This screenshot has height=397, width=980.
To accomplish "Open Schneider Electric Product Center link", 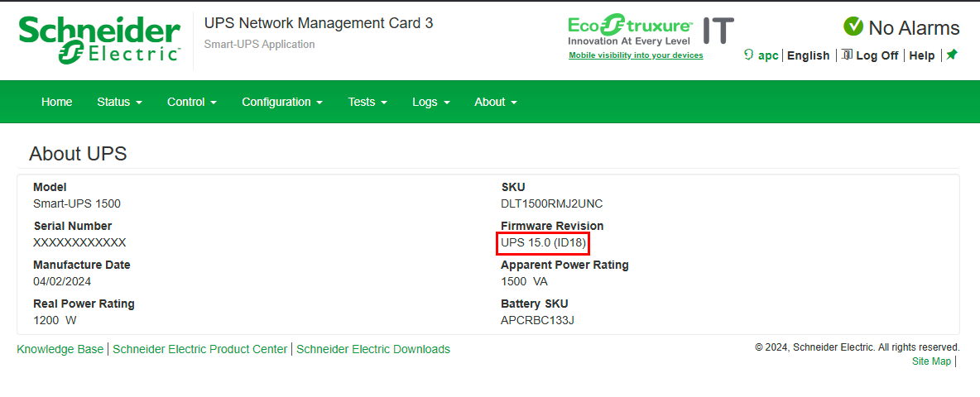I will click(200, 350).
